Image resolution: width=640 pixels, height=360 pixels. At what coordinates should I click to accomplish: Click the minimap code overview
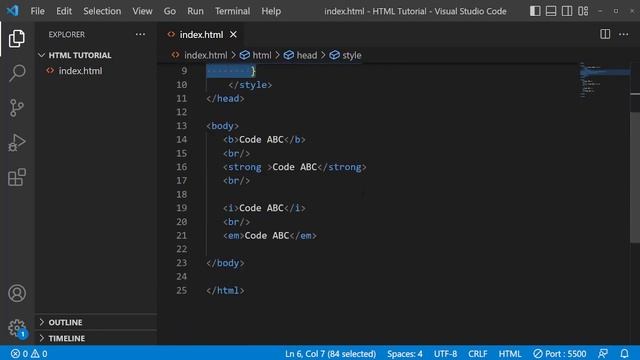pyautogui.click(x=604, y=80)
